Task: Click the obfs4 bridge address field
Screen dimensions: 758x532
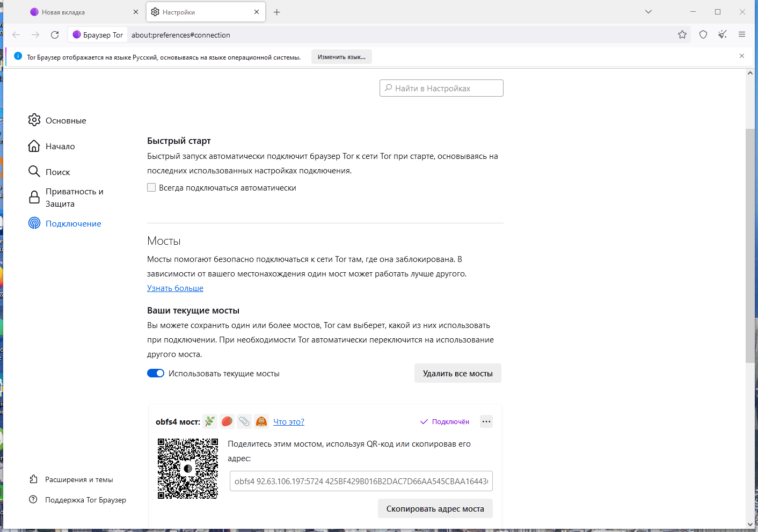Action: click(x=361, y=481)
